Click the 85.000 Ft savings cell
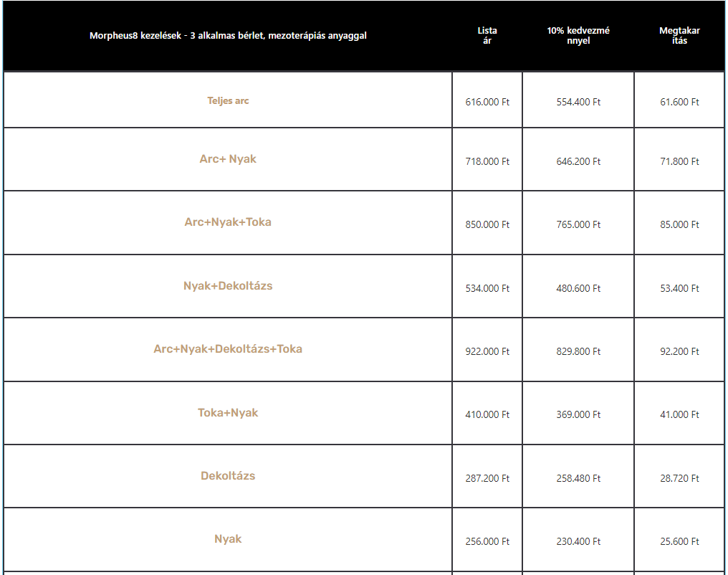The image size is (728, 575). [x=679, y=224]
